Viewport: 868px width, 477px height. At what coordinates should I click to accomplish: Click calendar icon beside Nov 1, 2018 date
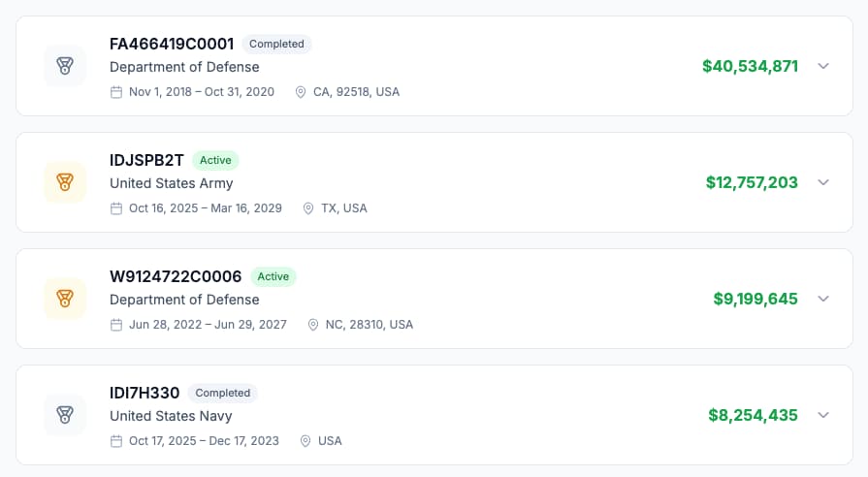[x=116, y=92]
